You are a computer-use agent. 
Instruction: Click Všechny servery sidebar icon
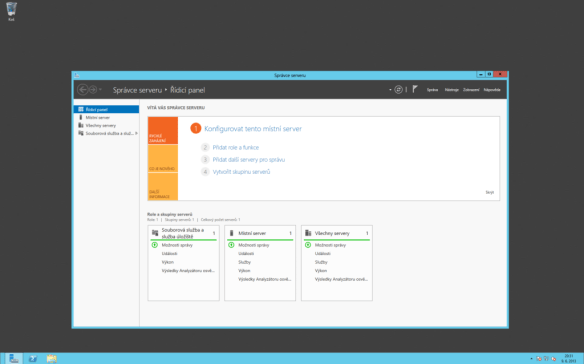(80, 125)
